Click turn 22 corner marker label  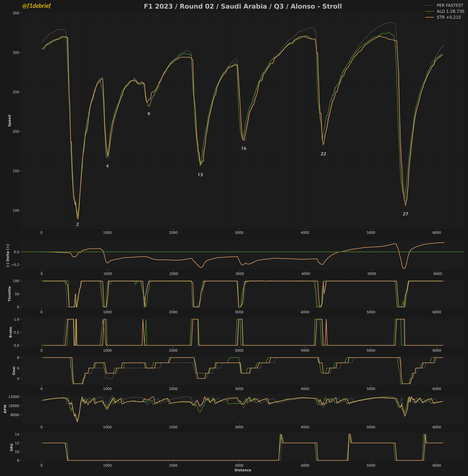(323, 154)
